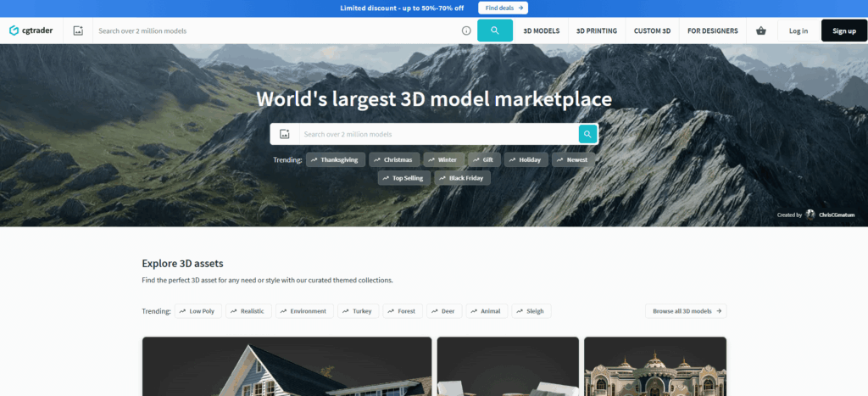Viewport: 868px width, 396px height.
Task: Choose Environment asset tag
Action: 304,311
